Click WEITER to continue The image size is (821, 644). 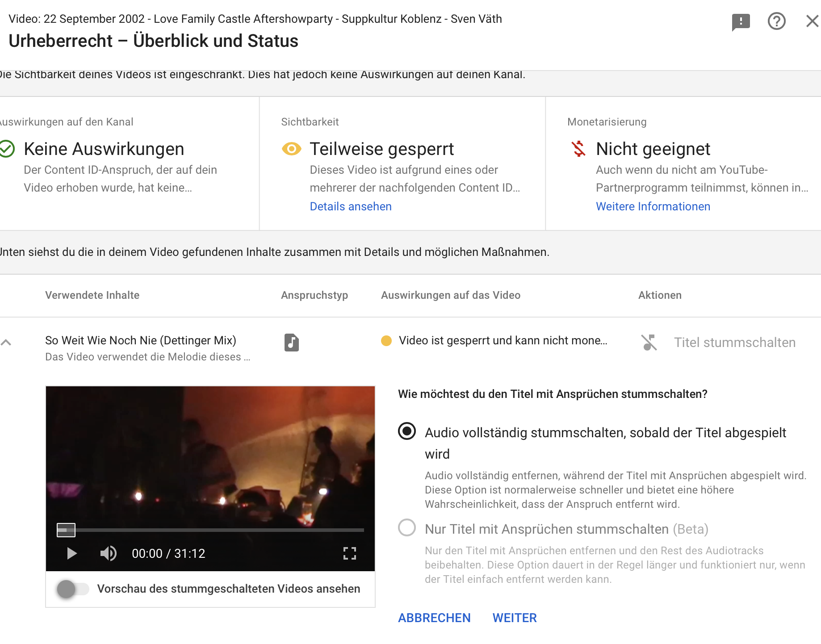515,618
